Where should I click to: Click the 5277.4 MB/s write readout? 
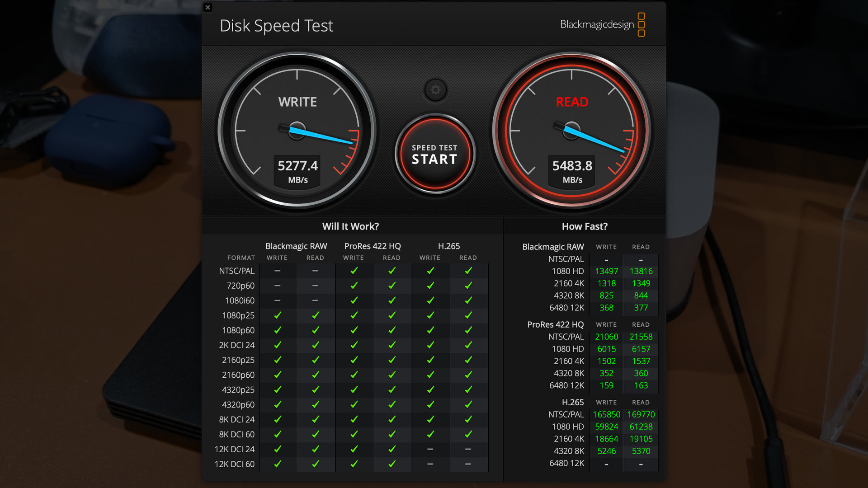tap(297, 171)
